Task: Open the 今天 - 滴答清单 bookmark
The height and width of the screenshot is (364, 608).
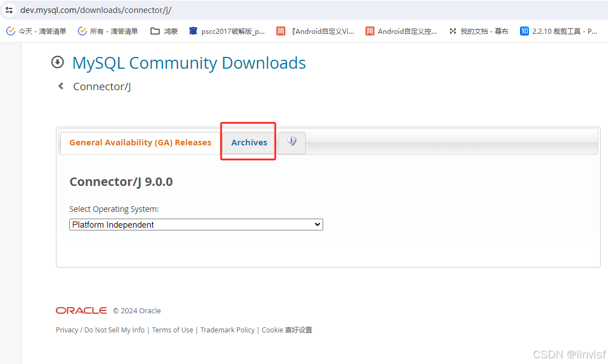Action: pyautogui.click(x=37, y=32)
